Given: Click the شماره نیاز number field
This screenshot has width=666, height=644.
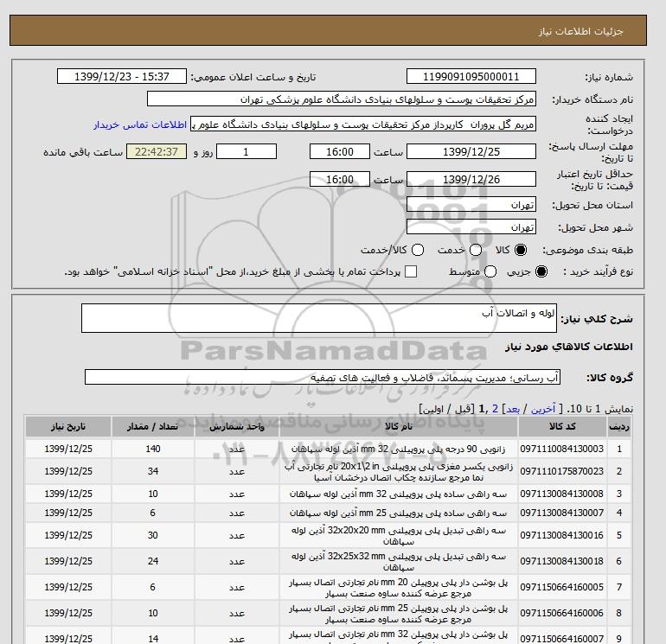Looking at the screenshot, I should click(x=471, y=76).
